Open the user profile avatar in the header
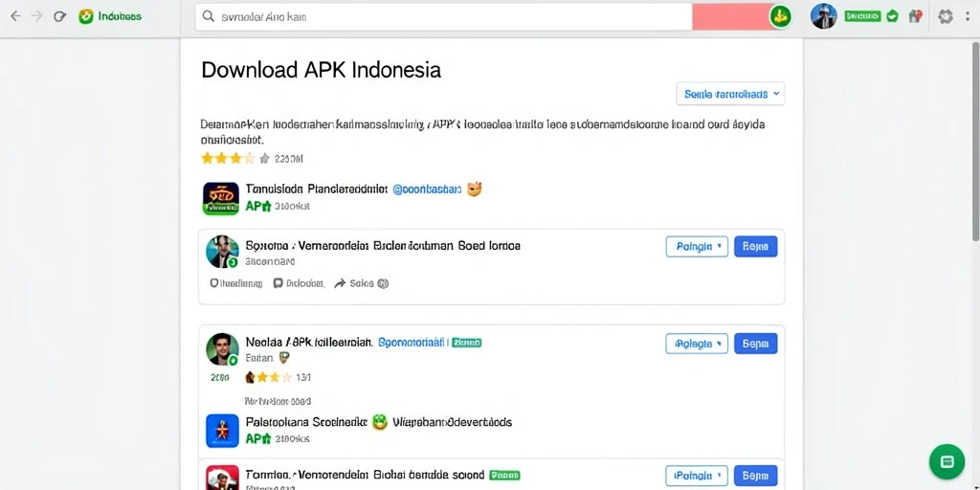 coord(823,16)
